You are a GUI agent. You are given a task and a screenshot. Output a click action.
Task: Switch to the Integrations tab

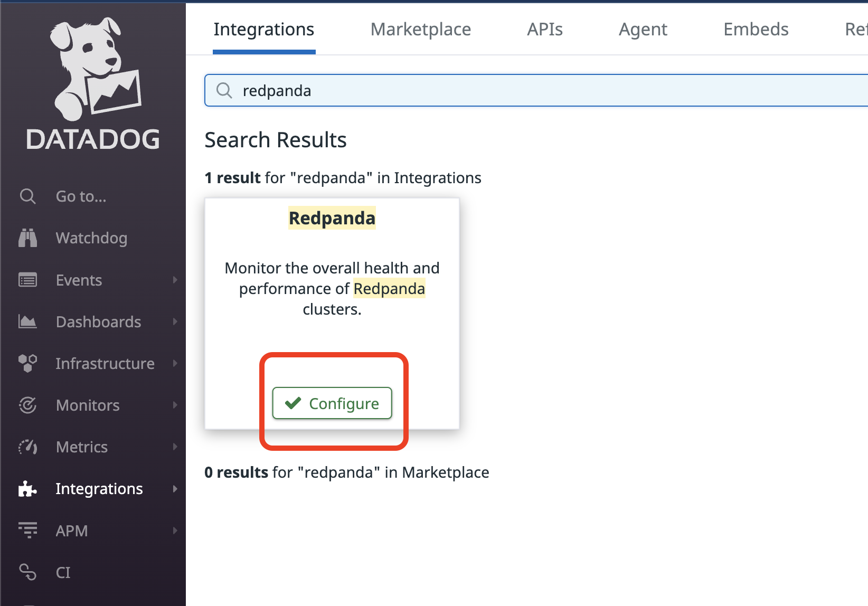[x=264, y=30]
